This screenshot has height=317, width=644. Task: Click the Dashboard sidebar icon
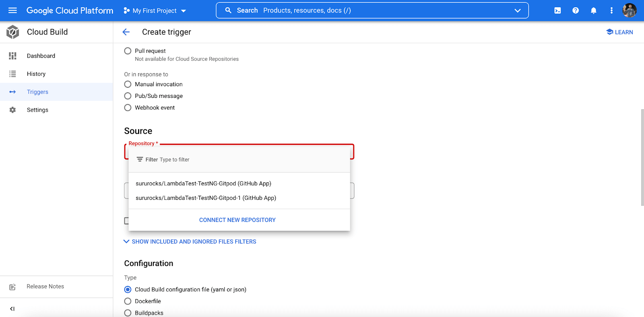click(12, 56)
